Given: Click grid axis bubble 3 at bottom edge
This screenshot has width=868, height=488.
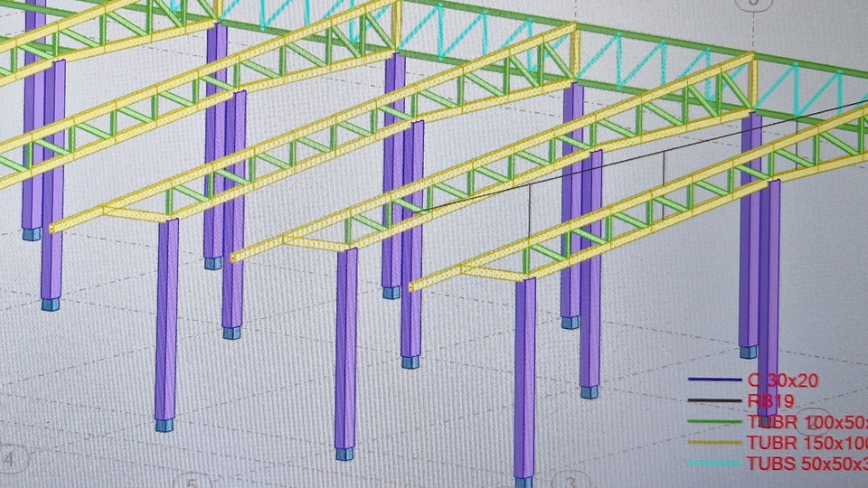Looking at the screenshot, I should click(x=569, y=480).
